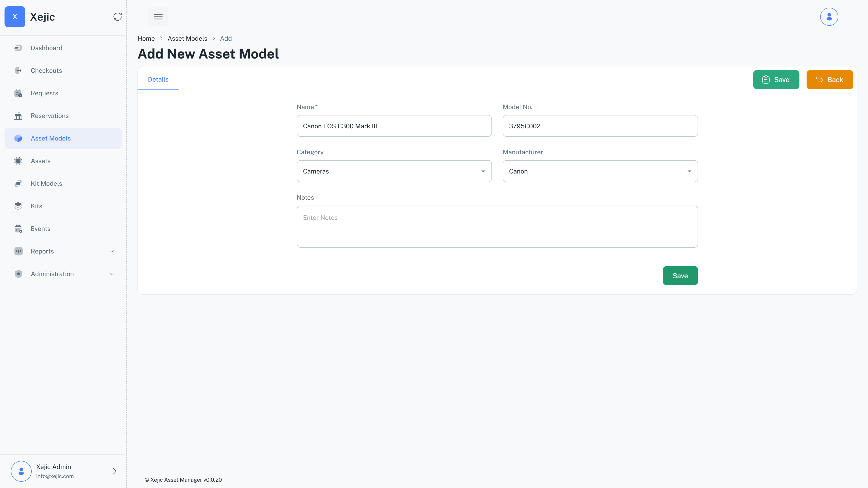Click the info@xejic.com email text

[55, 476]
